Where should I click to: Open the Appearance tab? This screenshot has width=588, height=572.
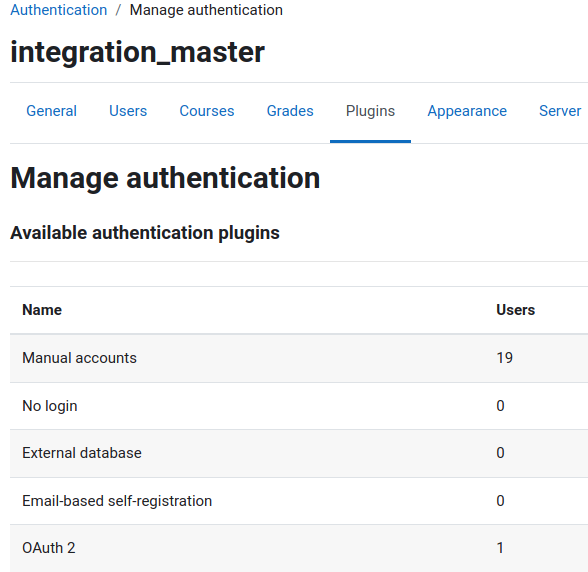(x=467, y=111)
